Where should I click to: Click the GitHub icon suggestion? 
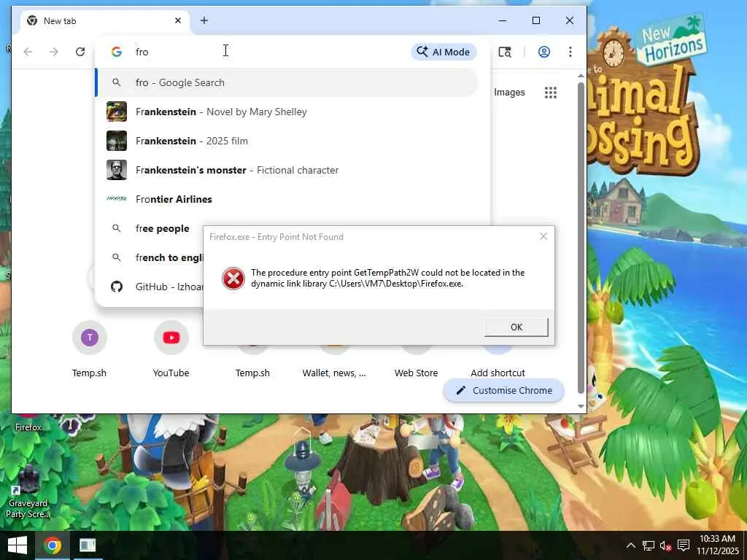117,287
